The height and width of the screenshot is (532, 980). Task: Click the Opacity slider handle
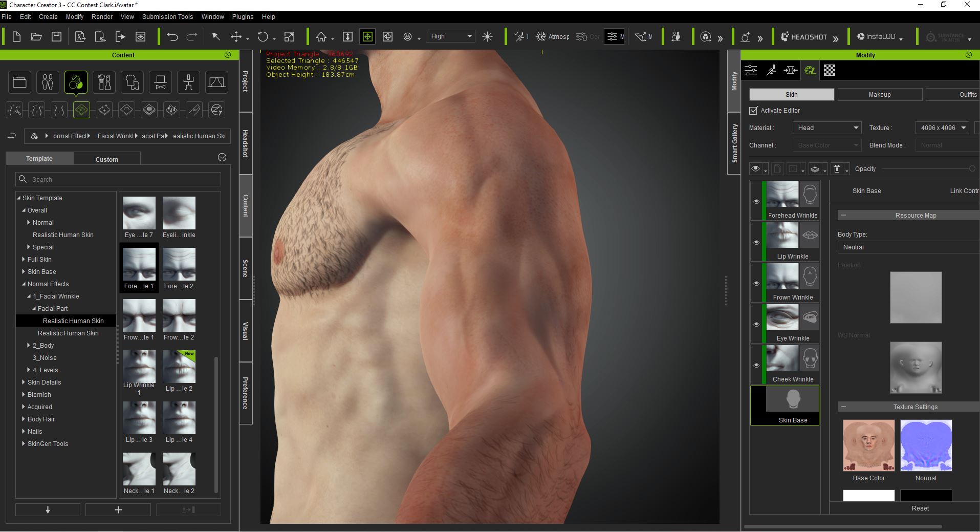[x=972, y=168]
